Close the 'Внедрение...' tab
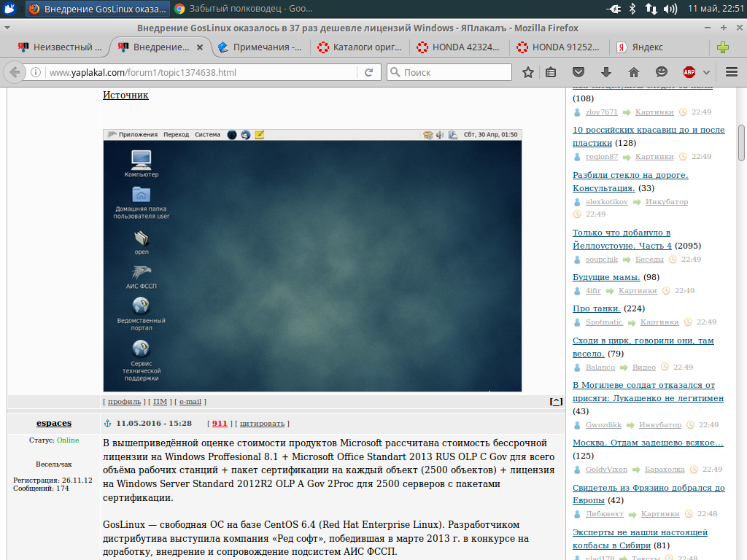747x560 pixels. [200, 47]
